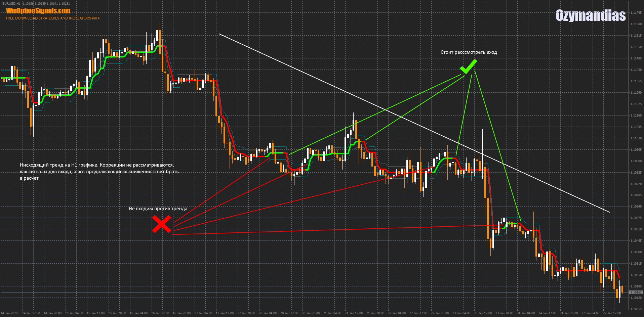Open the WinOptionSignals.com logo link

point(38,11)
